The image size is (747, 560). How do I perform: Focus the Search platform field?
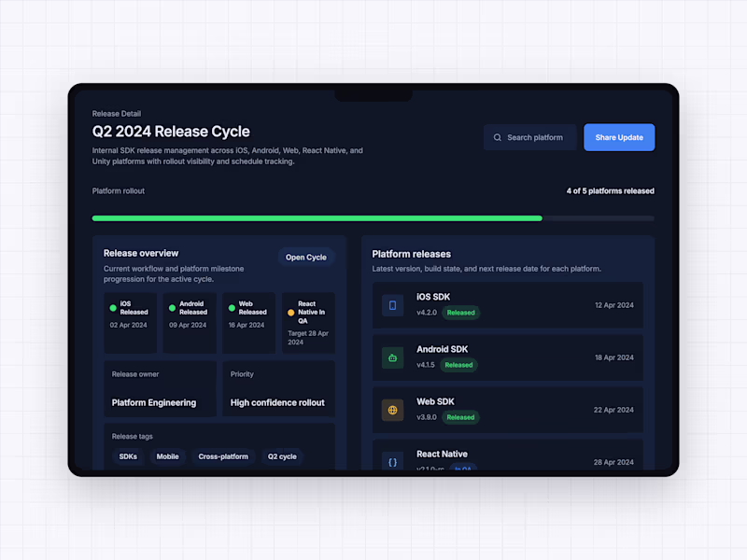[529, 137]
